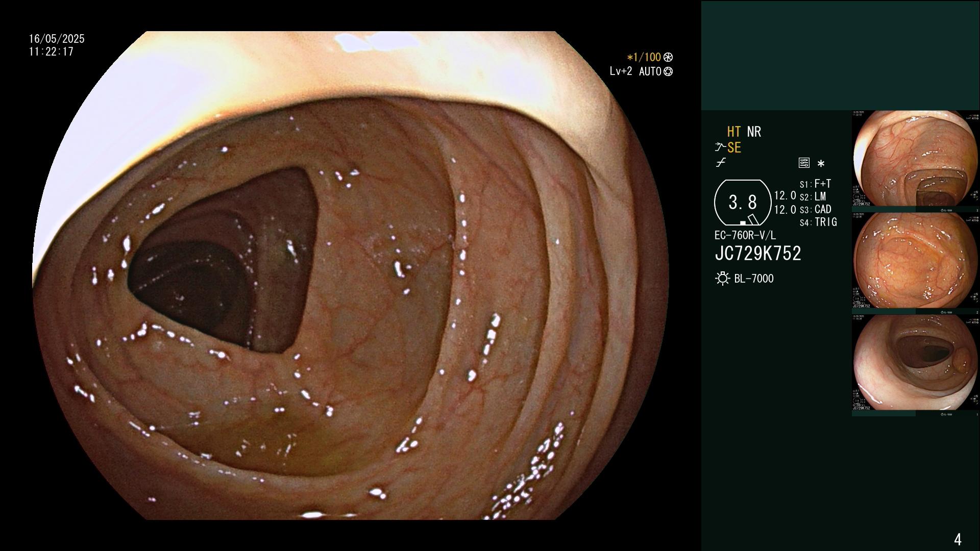980x551 pixels.
Task: Click the scope model EC-760R-V/L
Action: (745, 236)
